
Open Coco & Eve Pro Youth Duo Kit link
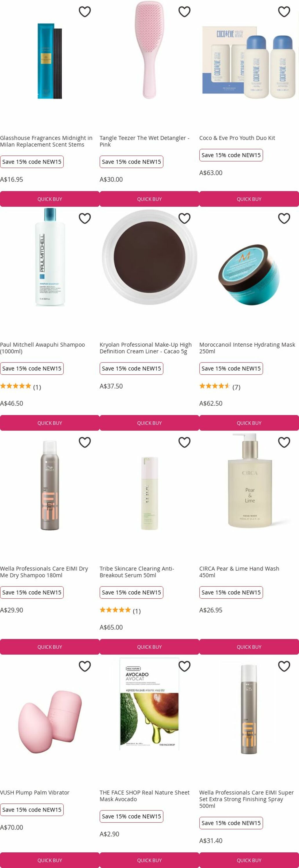[x=237, y=138]
